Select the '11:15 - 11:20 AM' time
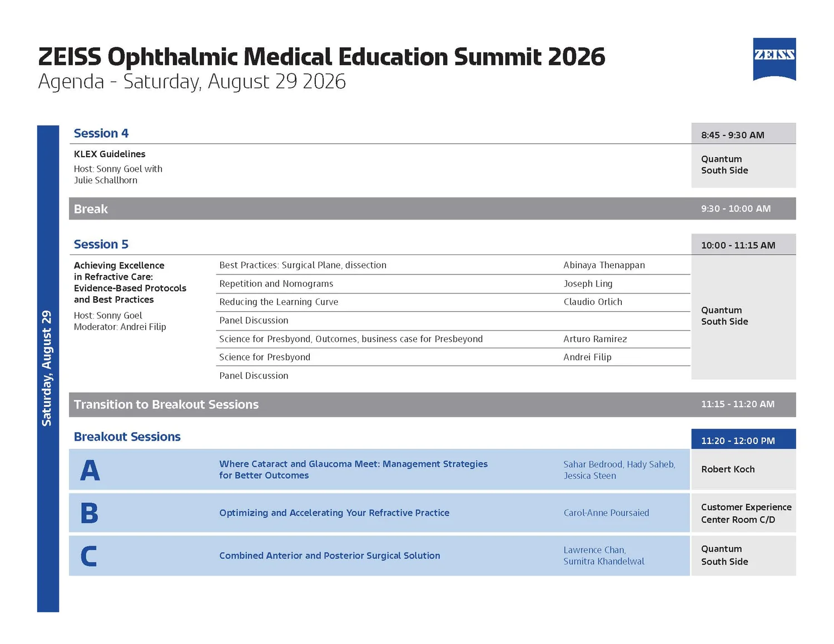Viewport: 834px width, 644px height. (x=737, y=404)
